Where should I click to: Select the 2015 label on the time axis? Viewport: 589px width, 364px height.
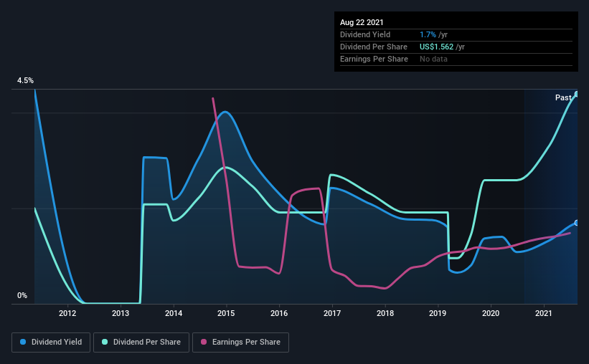226,313
